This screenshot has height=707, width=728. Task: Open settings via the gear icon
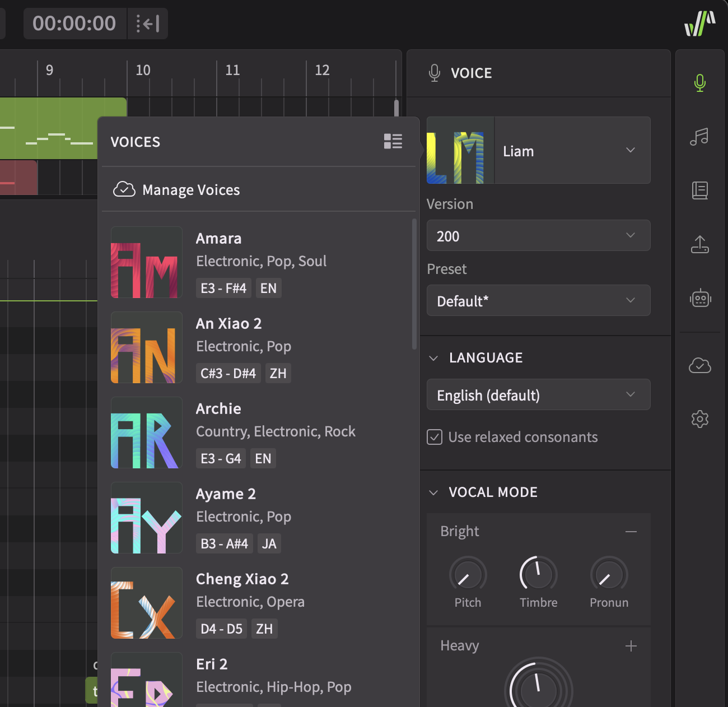pos(699,419)
